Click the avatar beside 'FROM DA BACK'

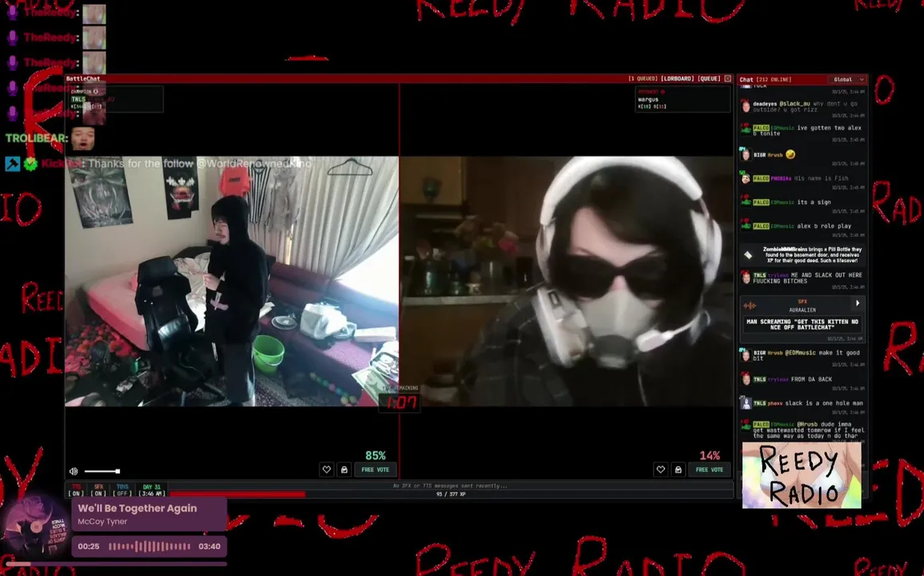tap(745, 379)
